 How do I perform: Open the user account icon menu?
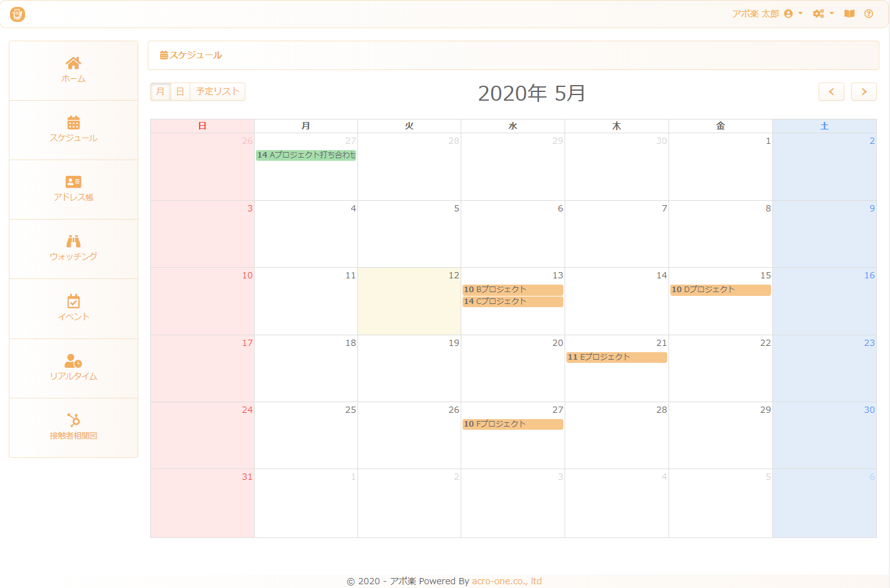(x=788, y=14)
